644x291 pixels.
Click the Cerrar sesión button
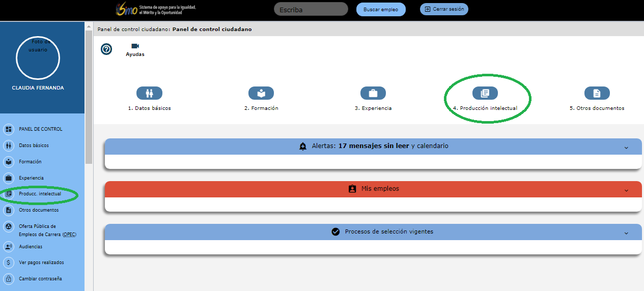coord(443,9)
